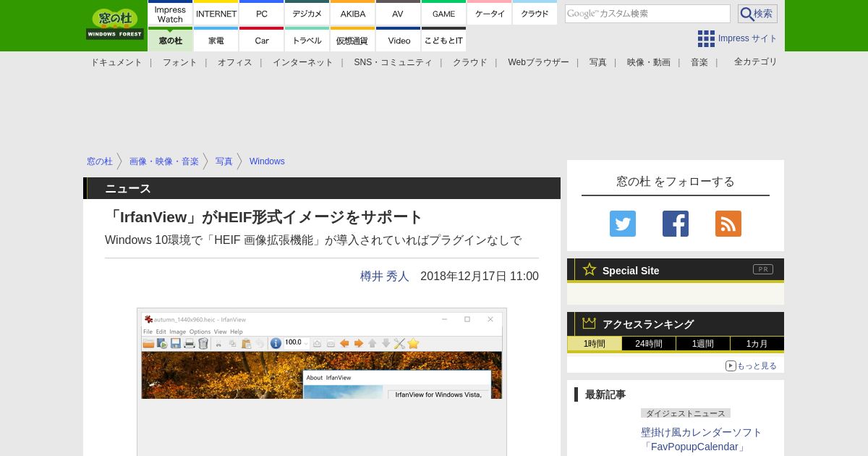868x456 pixels.
Task: Open the INTERNET tab
Action: click(216, 14)
